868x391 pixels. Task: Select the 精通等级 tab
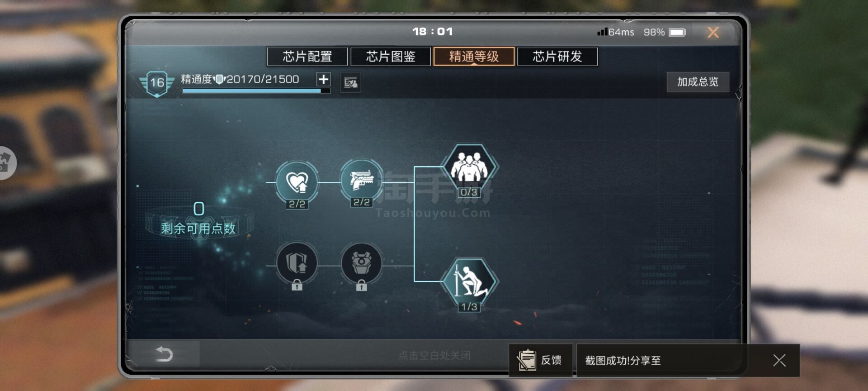pos(474,57)
